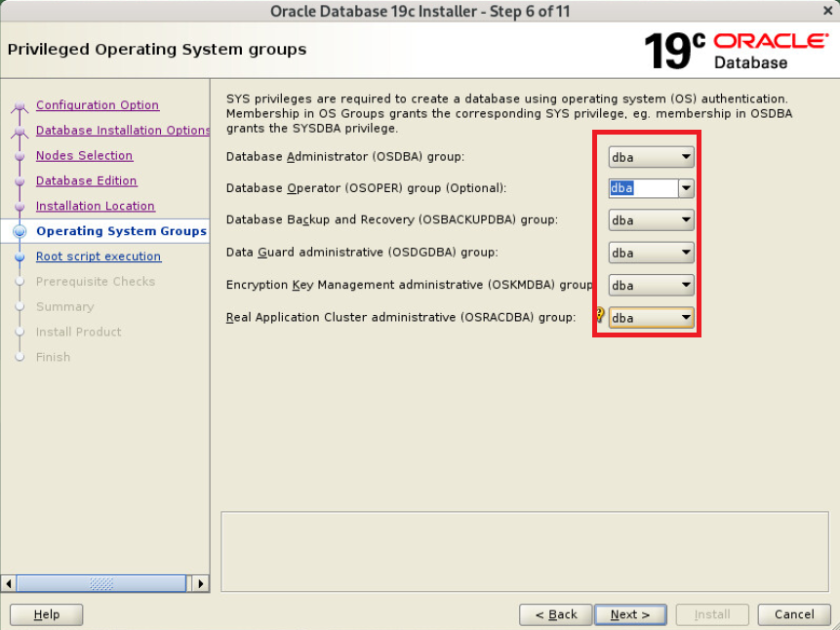Click the Operating System Groups step bullet icon

(20, 231)
